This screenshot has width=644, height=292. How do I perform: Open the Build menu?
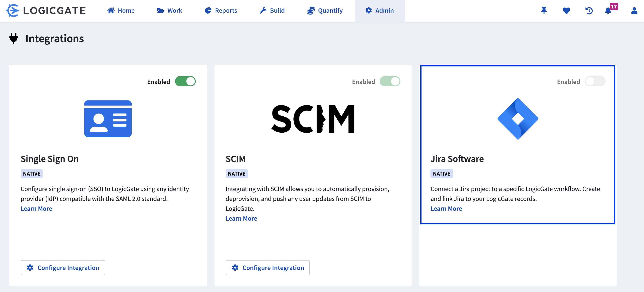point(272,11)
